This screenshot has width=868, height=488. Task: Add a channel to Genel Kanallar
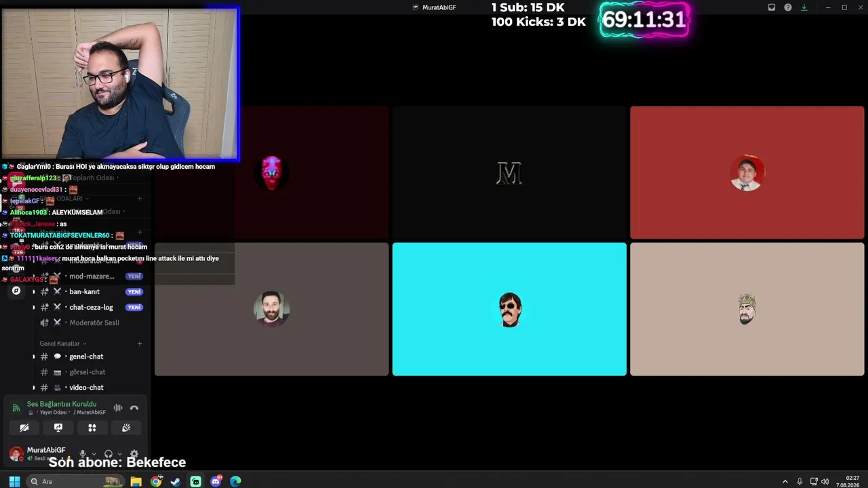[x=140, y=344]
